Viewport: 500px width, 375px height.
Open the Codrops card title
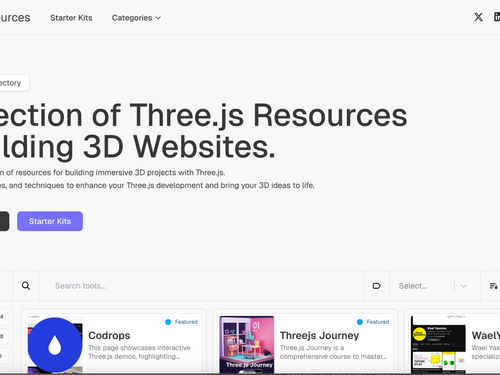(109, 335)
